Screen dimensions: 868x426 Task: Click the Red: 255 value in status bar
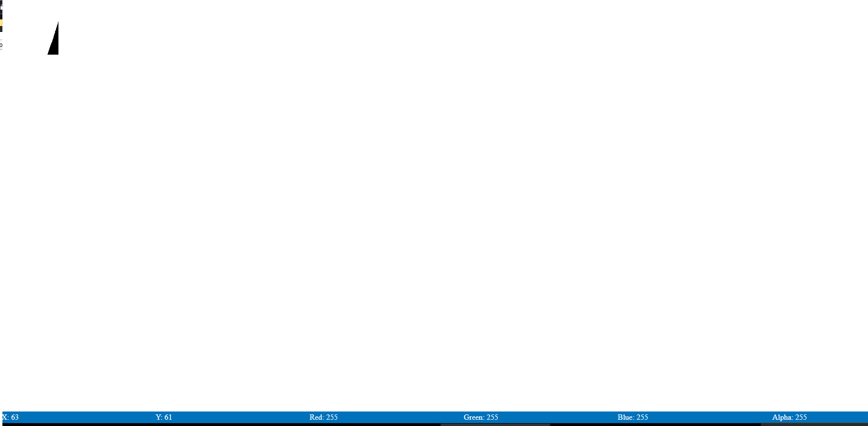[x=323, y=417]
